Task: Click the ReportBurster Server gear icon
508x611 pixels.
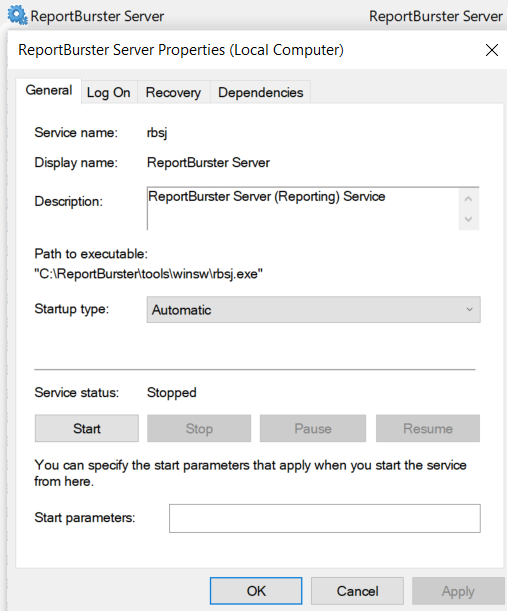Action: 18,16
